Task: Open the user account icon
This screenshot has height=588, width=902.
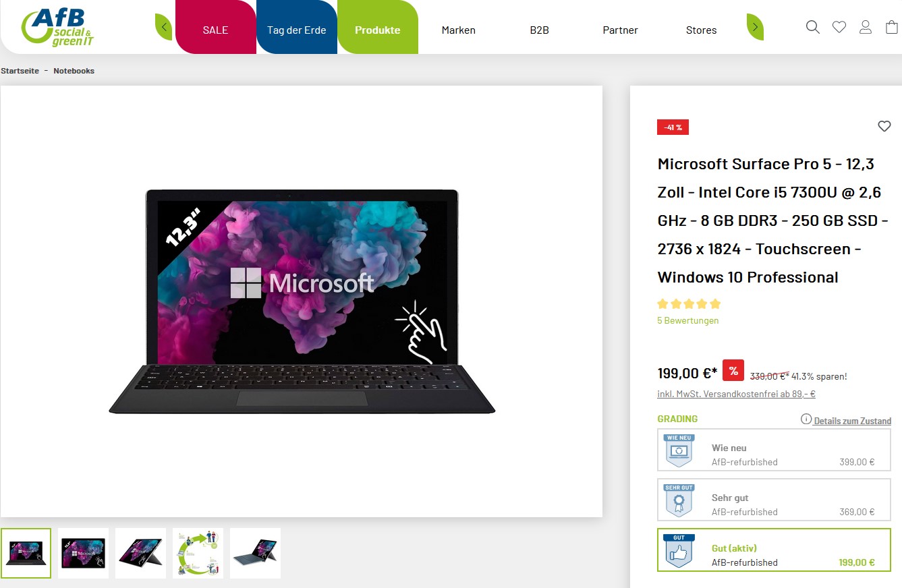Action: coord(866,27)
